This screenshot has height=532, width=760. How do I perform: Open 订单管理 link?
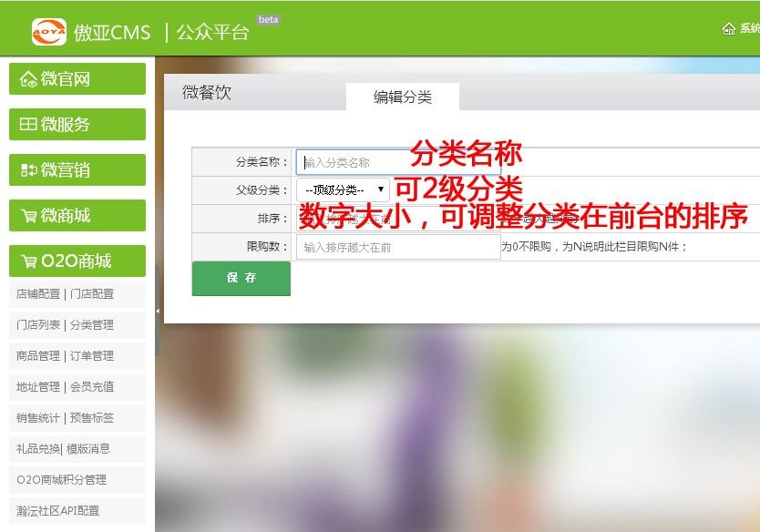click(x=92, y=356)
